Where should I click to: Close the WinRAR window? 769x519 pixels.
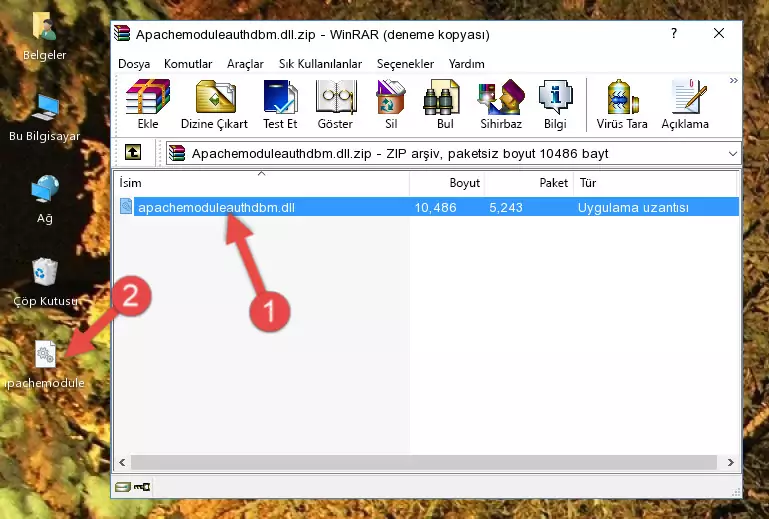[x=719, y=33]
